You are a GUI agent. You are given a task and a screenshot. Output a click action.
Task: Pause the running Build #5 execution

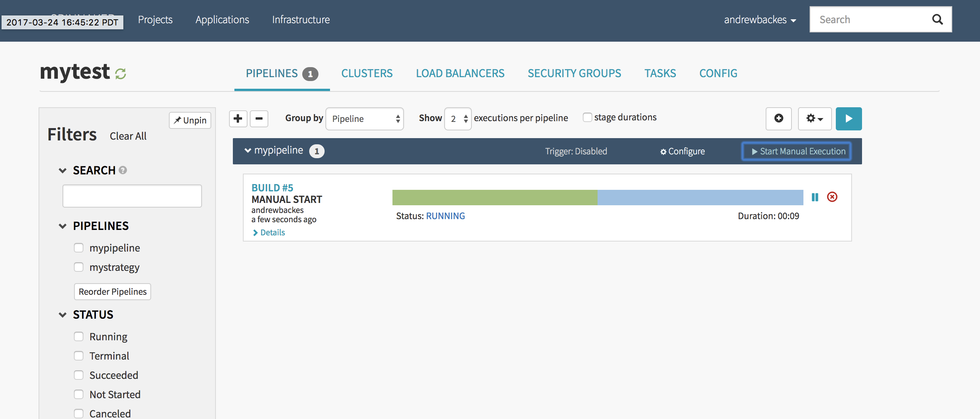tap(815, 197)
